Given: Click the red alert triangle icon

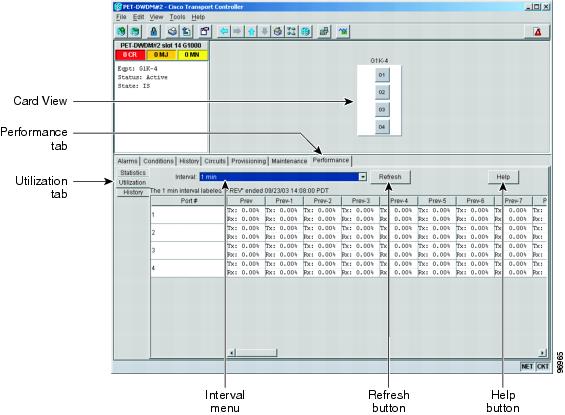Looking at the screenshot, I should 538,32.
